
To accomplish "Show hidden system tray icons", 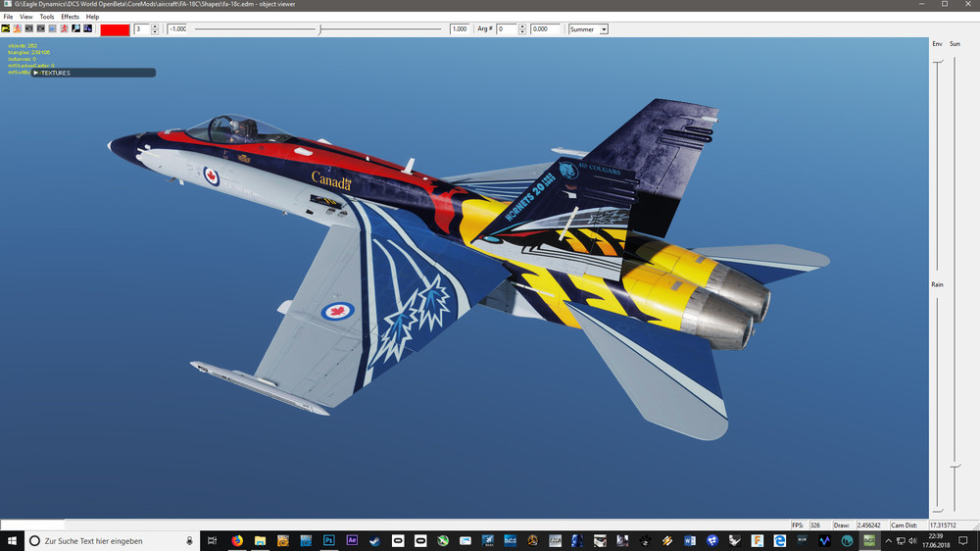I will point(888,541).
